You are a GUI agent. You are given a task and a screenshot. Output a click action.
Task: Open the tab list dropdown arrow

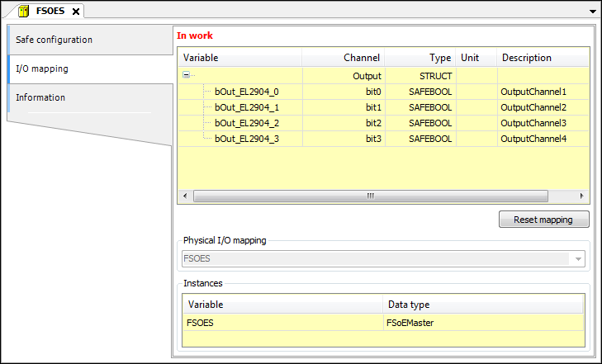(x=593, y=12)
